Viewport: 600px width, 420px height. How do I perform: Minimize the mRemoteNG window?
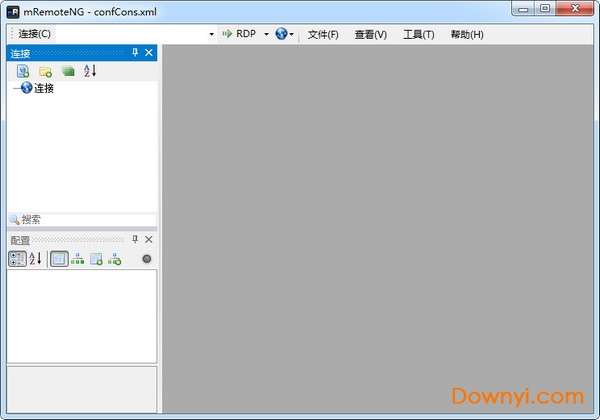click(523, 8)
